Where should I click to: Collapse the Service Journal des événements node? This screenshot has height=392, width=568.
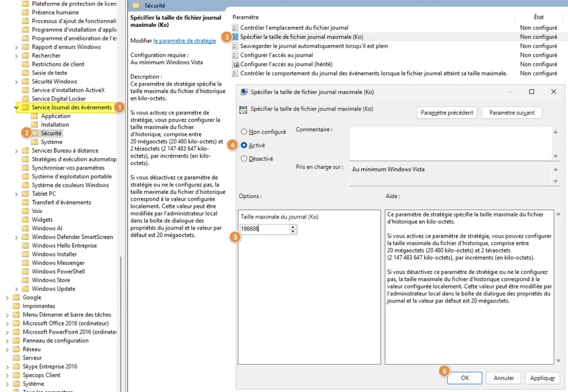pos(17,107)
